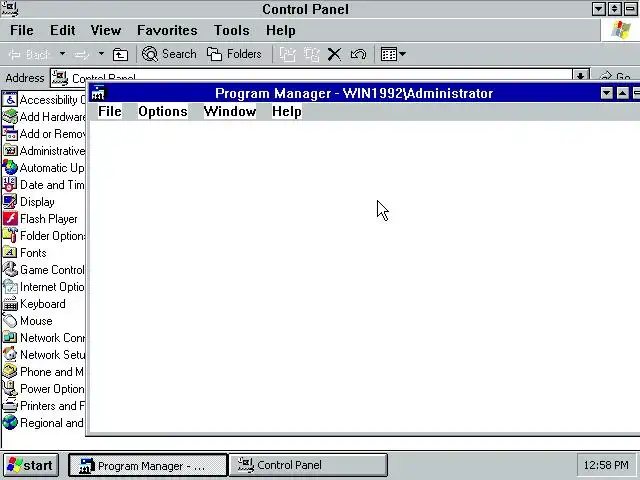
Task: Open Control Panel View menu
Action: [106, 30]
